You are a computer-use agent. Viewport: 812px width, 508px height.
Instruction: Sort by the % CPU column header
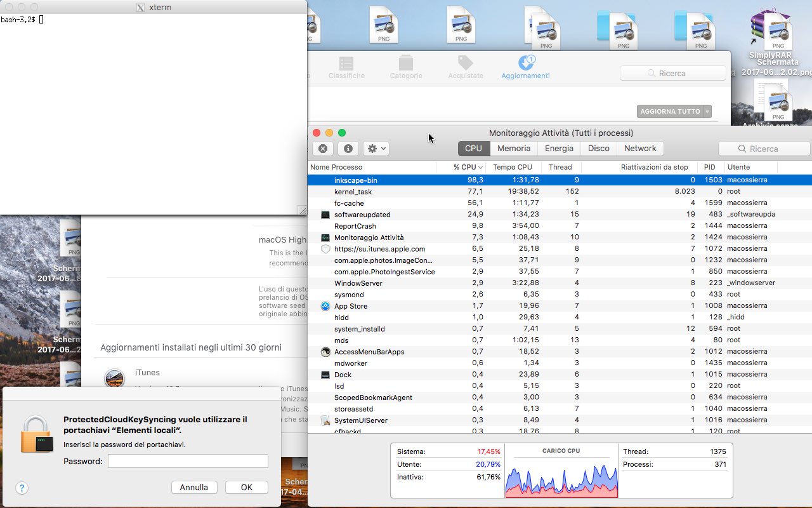[x=461, y=167]
